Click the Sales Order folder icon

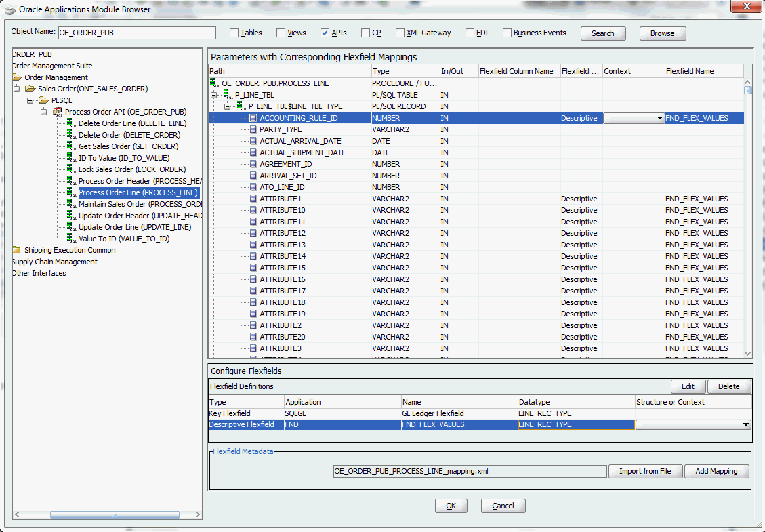pos(30,89)
